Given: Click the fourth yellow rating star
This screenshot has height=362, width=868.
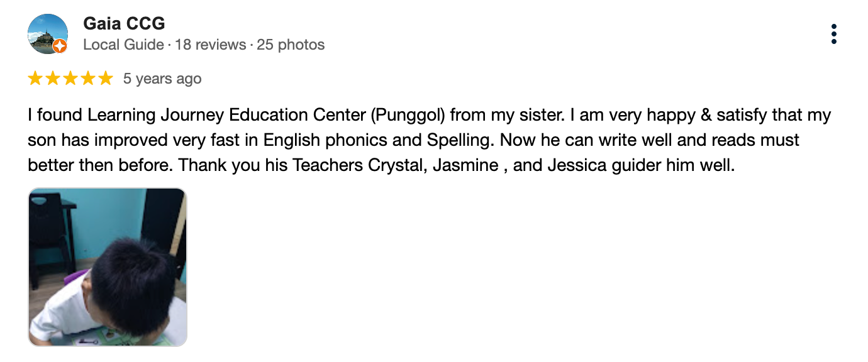Looking at the screenshot, I should tap(88, 79).
